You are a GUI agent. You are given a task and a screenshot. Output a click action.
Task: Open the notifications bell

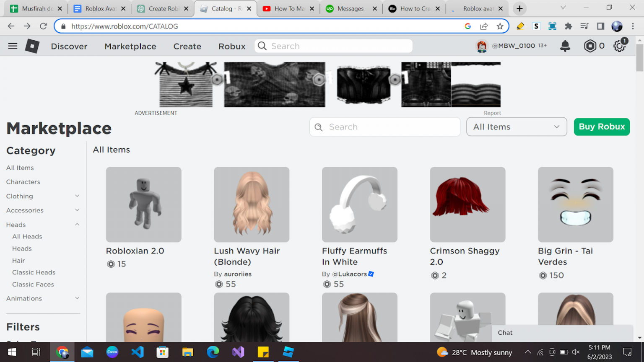565,46
